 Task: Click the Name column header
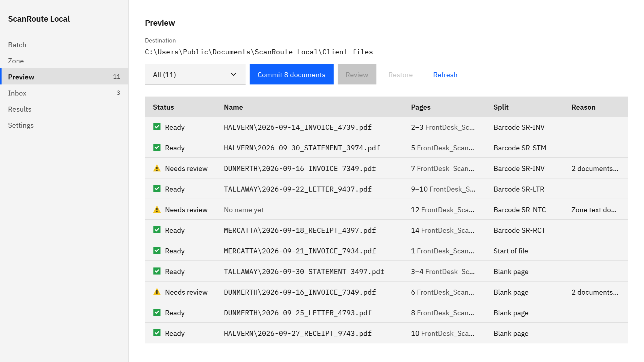coord(233,107)
